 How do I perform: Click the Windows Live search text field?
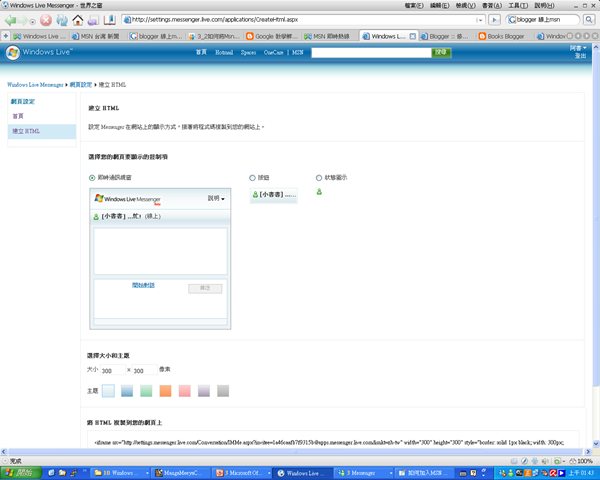coord(371,53)
